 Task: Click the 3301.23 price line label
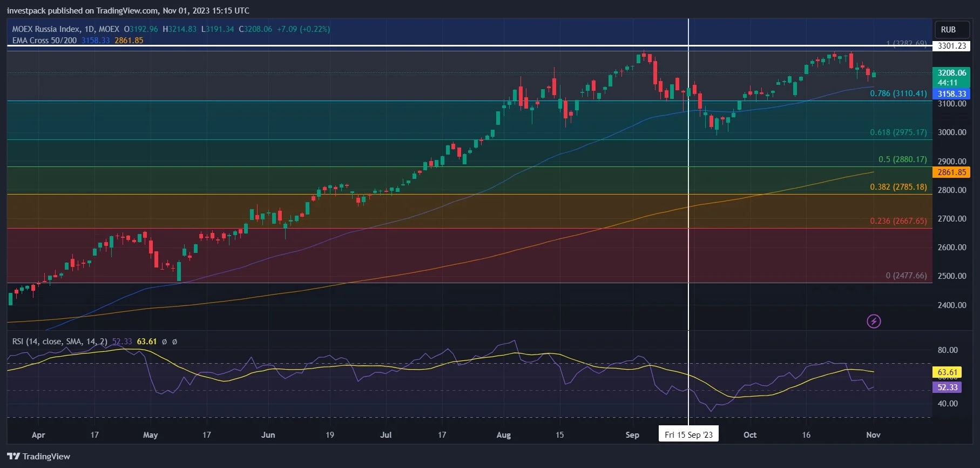[x=951, y=46]
